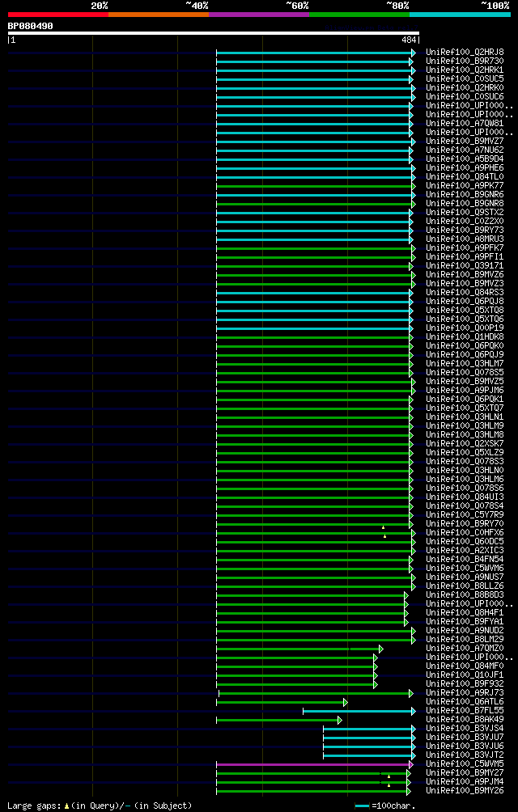This screenshot has height=812, width=518.
Task: Select label UniRef100_B7FL55
Action: (465, 710)
